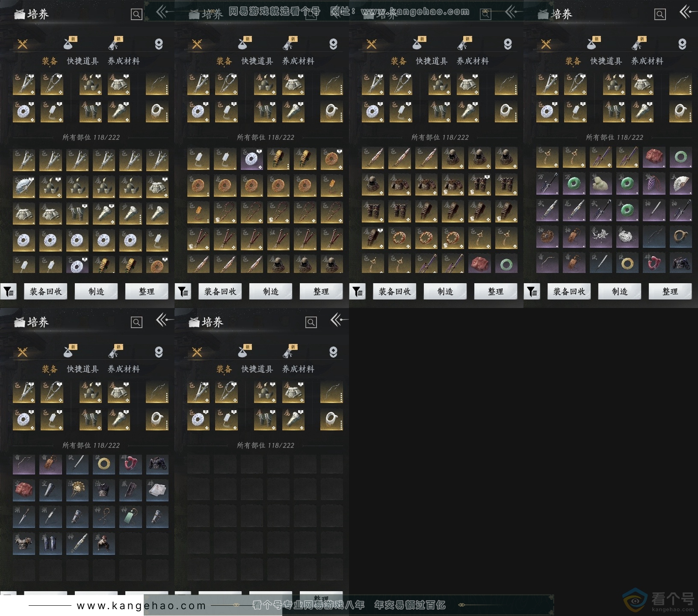Select pouch category icon in second top panel
This screenshot has height=616, width=698.
[x=243, y=43]
